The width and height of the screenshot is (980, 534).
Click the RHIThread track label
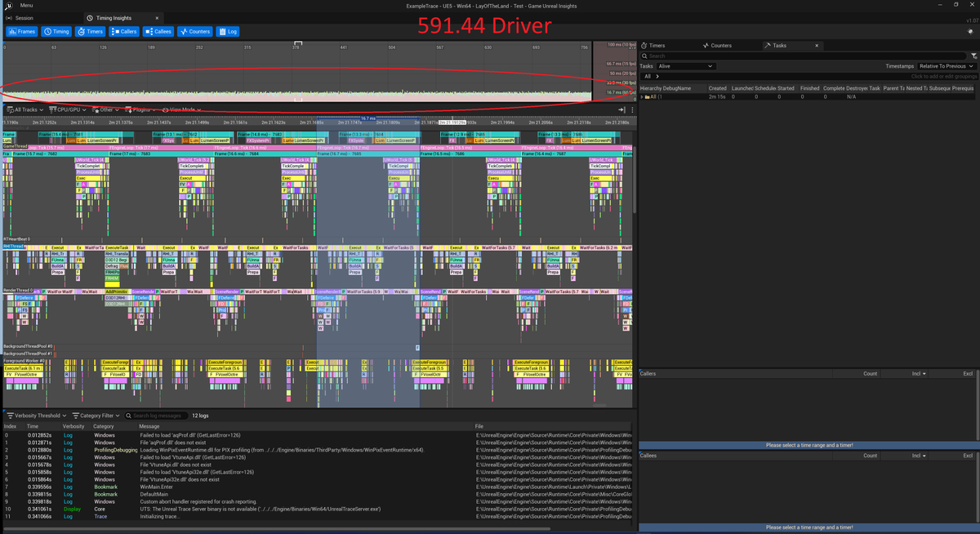14,245
